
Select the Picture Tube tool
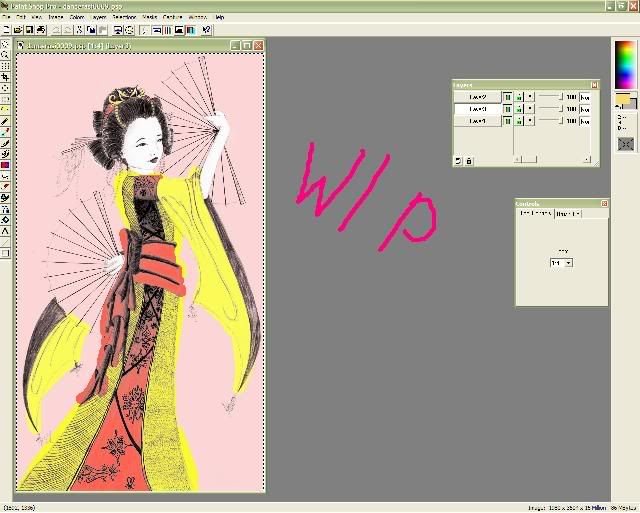point(5,198)
